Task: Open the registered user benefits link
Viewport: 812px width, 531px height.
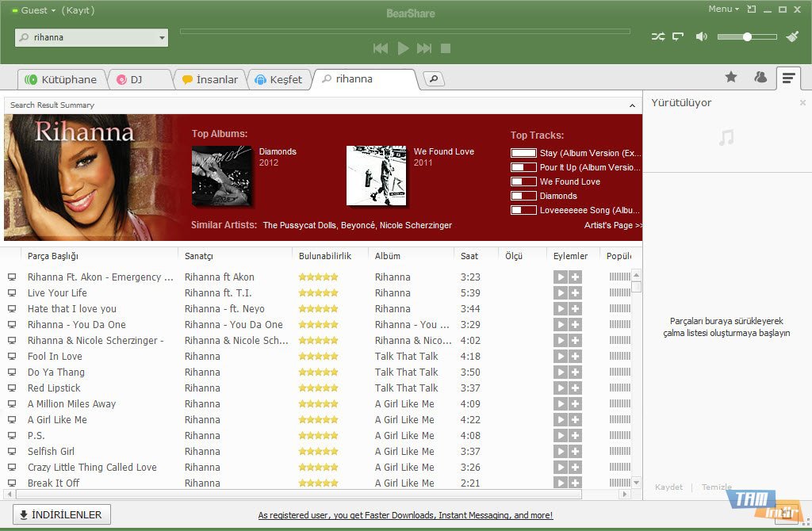Action: [x=405, y=515]
